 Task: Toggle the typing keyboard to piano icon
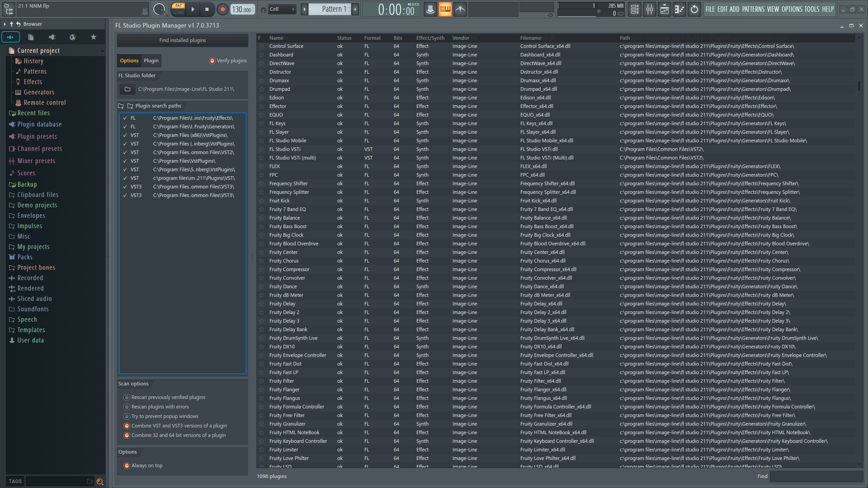pyautogui.click(x=445, y=9)
